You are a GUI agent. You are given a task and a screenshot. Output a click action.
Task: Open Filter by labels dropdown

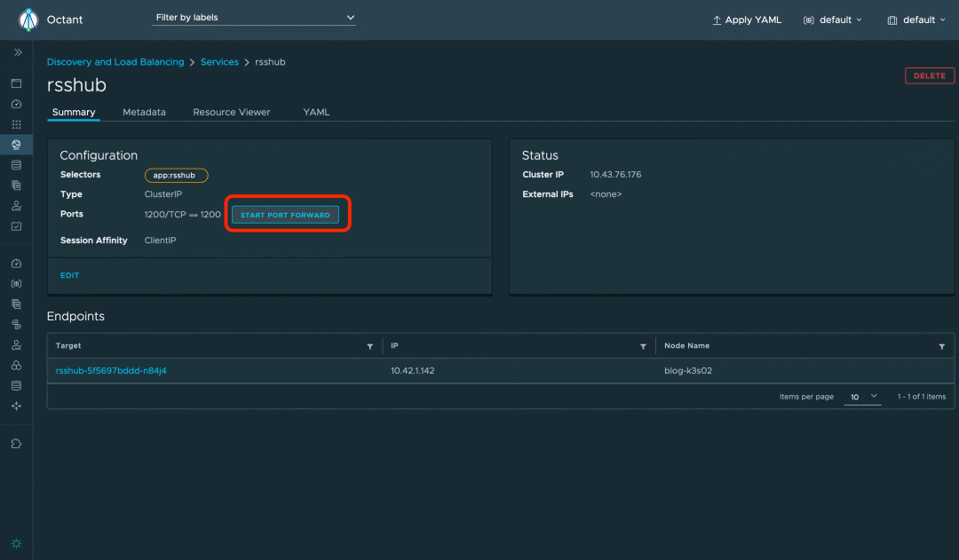pos(254,18)
